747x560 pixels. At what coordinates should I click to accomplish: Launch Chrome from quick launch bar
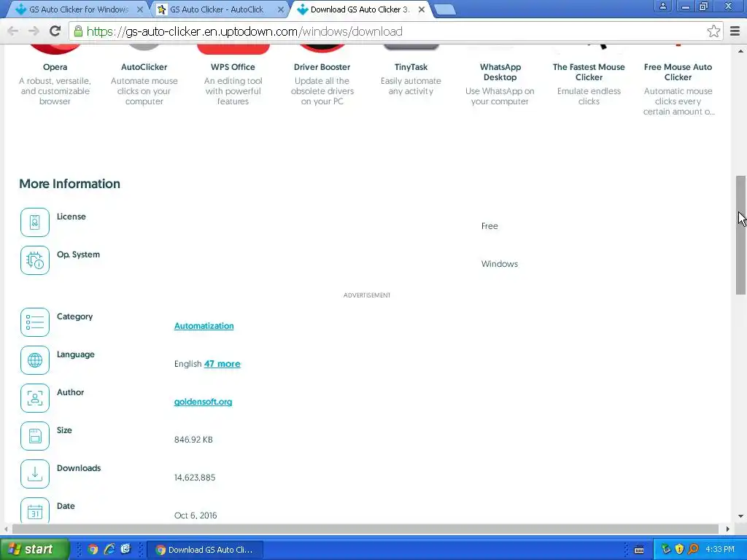click(x=93, y=550)
